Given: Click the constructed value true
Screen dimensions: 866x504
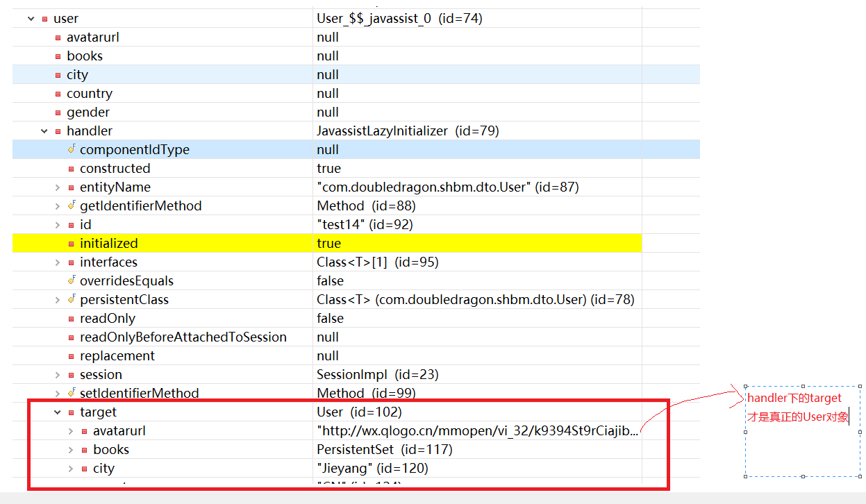Looking at the screenshot, I should (328, 168).
